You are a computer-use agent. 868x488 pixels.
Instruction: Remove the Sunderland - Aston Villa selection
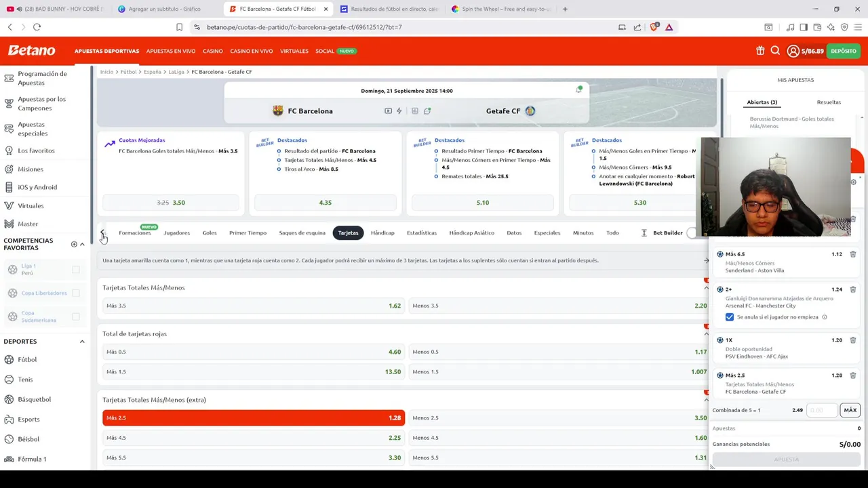coord(853,254)
